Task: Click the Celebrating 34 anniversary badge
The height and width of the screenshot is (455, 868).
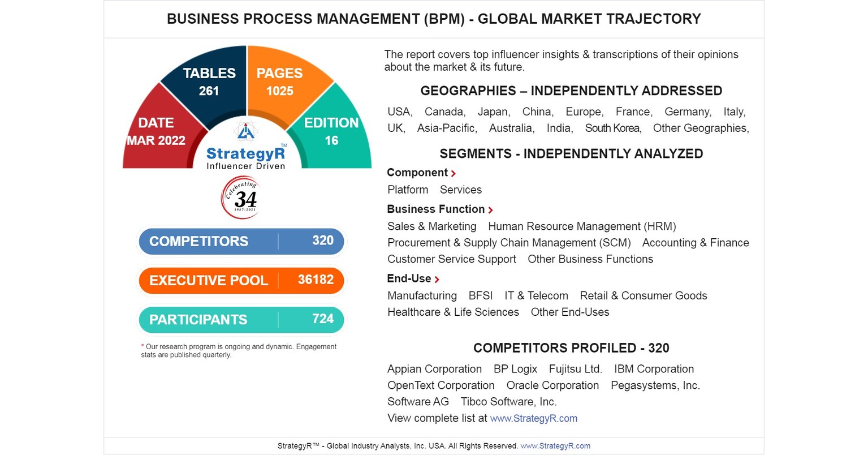Action: [240, 198]
